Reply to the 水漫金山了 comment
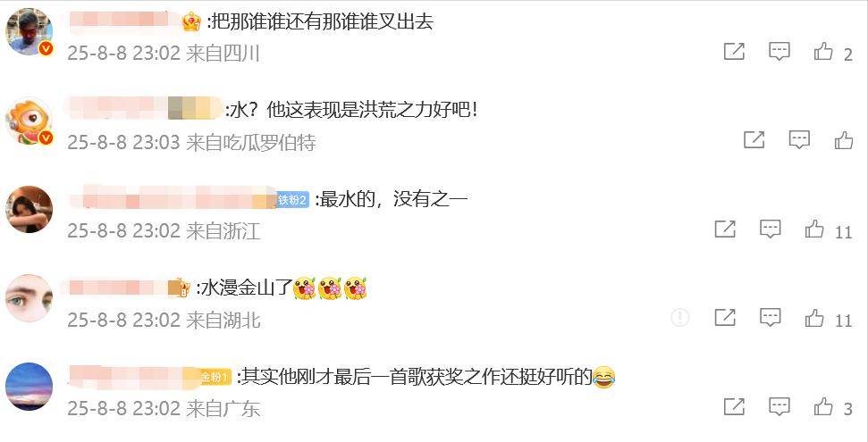 point(770,318)
